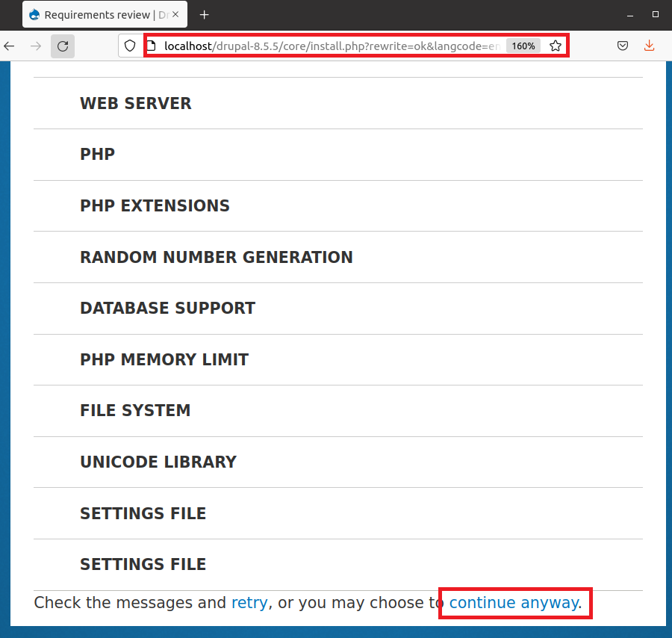Expand the PHP MEMORY LIMIT section
Screen dimensions: 672x638
pos(164,359)
